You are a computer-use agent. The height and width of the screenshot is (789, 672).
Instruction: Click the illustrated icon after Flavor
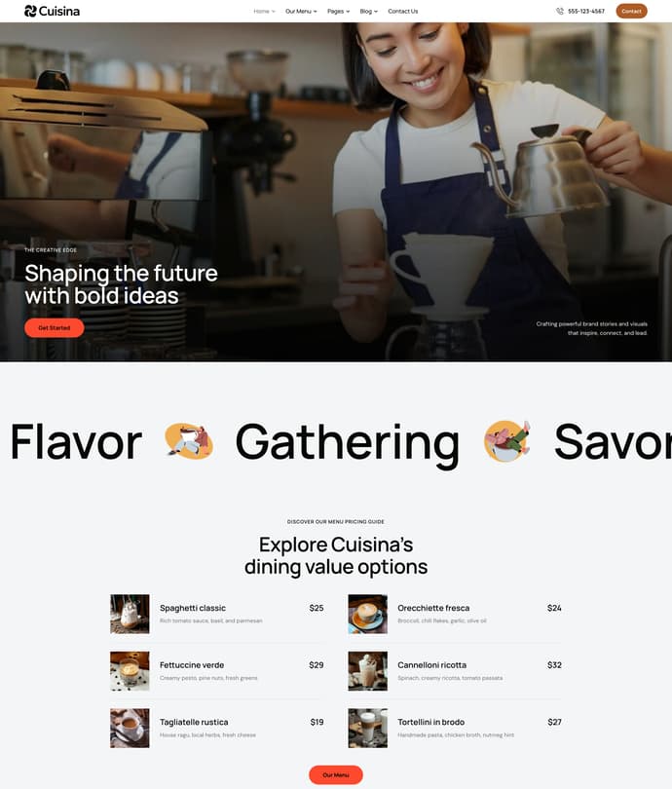(189, 441)
